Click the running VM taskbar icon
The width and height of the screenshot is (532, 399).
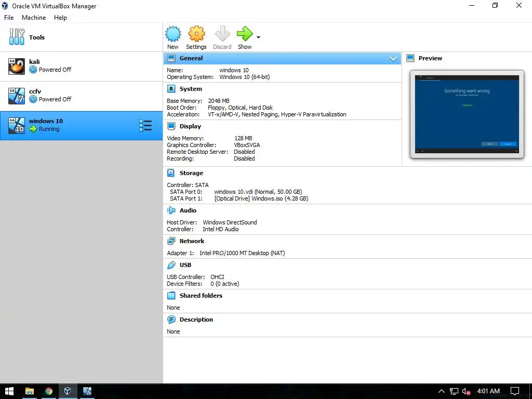(87, 391)
